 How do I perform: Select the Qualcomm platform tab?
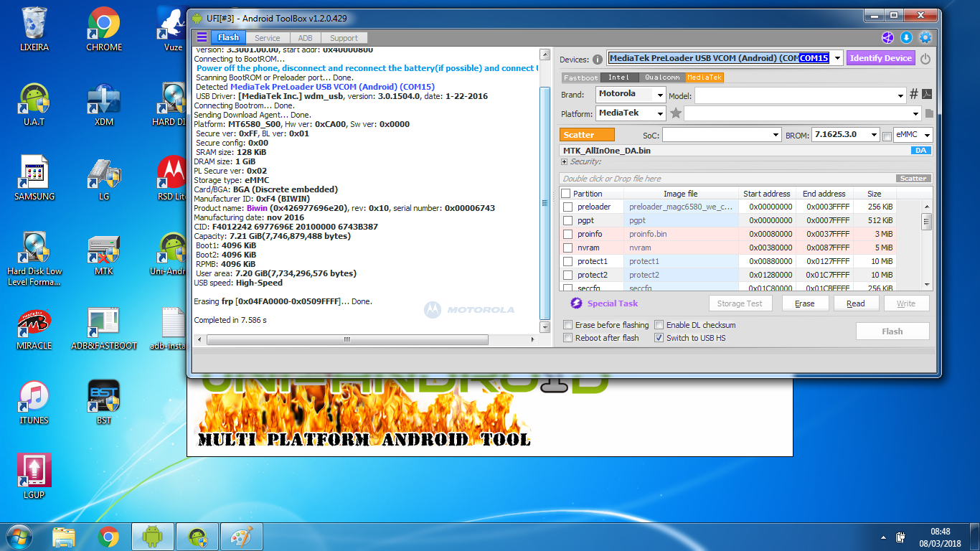tap(661, 77)
